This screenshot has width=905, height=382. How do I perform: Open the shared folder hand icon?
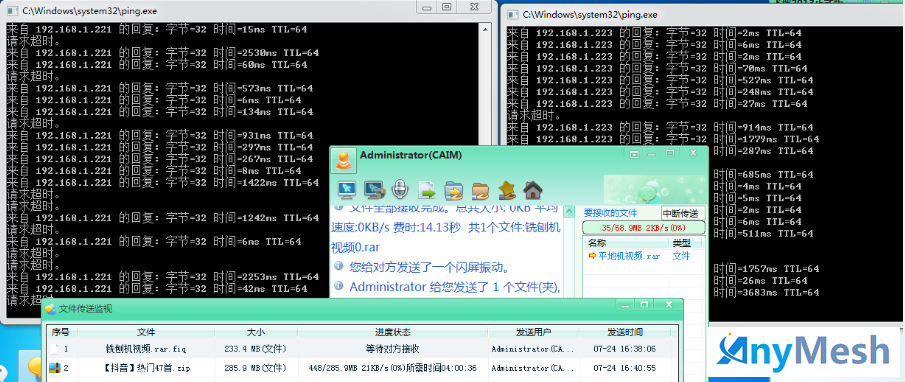point(480,189)
